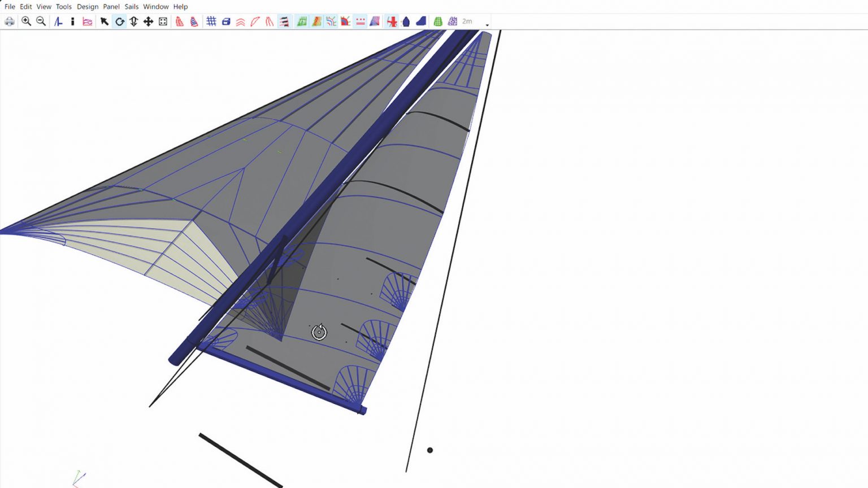This screenshot has height=488, width=868.
Task: Click the information icon on the toolbar
Action: coord(72,21)
